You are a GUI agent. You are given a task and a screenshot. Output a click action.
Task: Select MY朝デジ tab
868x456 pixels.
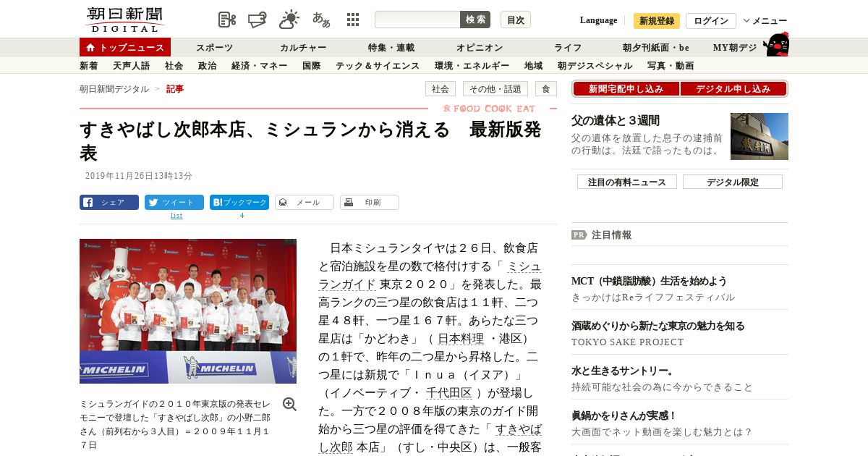735,48
